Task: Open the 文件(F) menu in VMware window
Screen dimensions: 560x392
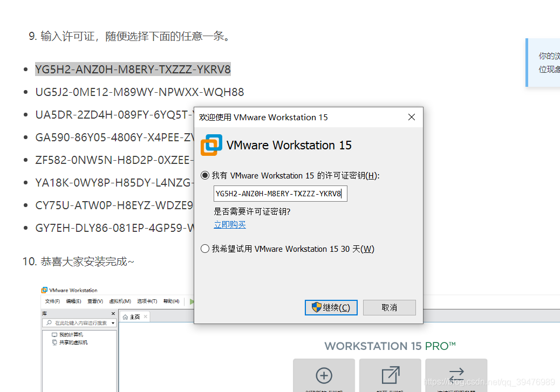Action: pos(52,301)
